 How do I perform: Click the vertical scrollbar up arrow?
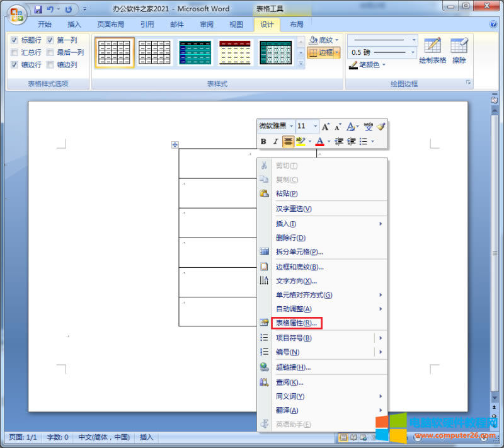tap(495, 110)
